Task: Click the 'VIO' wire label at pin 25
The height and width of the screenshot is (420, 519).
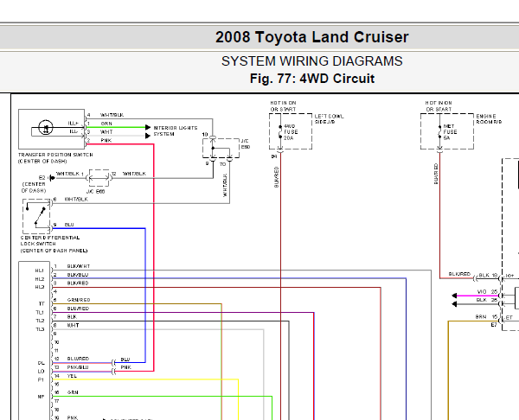Action: [x=482, y=292]
